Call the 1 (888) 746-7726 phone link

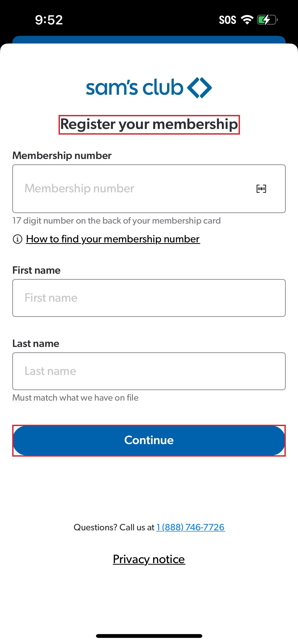pyautogui.click(x=191, y=527)
